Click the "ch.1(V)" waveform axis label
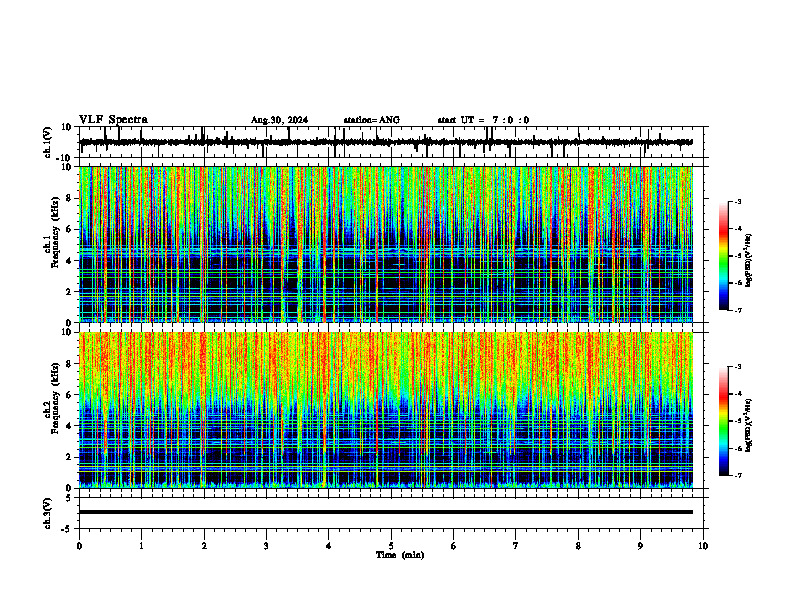The image size is (792, 612). click(x=48, y=142)
